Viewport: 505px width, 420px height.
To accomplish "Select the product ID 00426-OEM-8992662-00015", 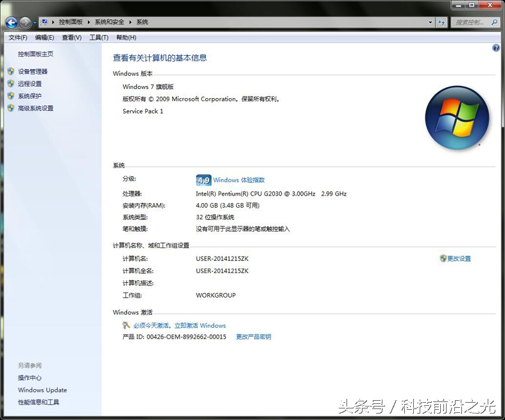I will 187,337.
